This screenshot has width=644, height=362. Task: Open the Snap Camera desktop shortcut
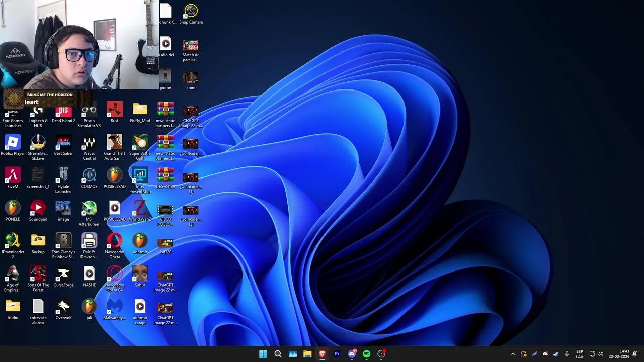pyautogui.click(x=191, y=14)
